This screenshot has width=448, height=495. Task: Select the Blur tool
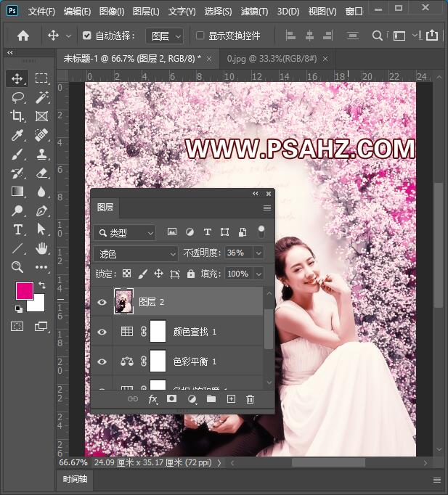pyautogui.click(x=41, y=192)
